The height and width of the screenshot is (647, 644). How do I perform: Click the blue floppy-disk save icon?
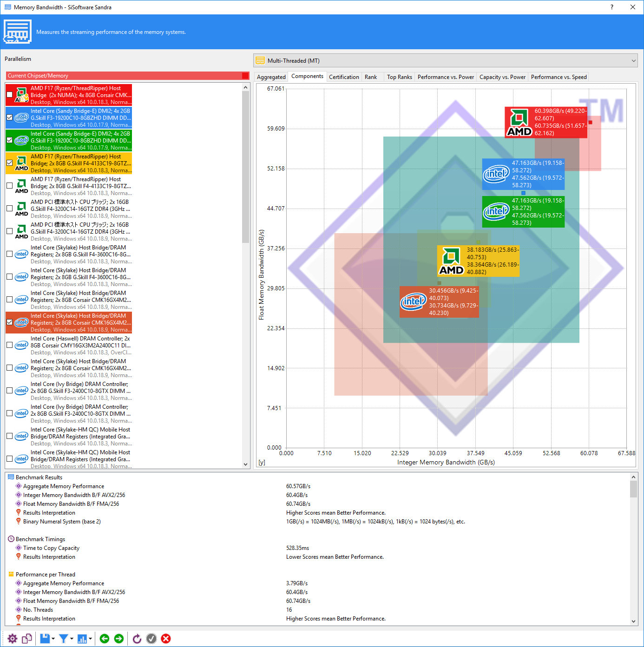(45, 639)
